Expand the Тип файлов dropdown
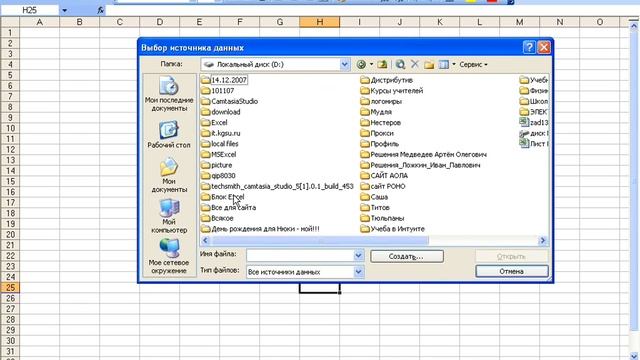This screenshot has height=360, width=640. click(358, 271)
